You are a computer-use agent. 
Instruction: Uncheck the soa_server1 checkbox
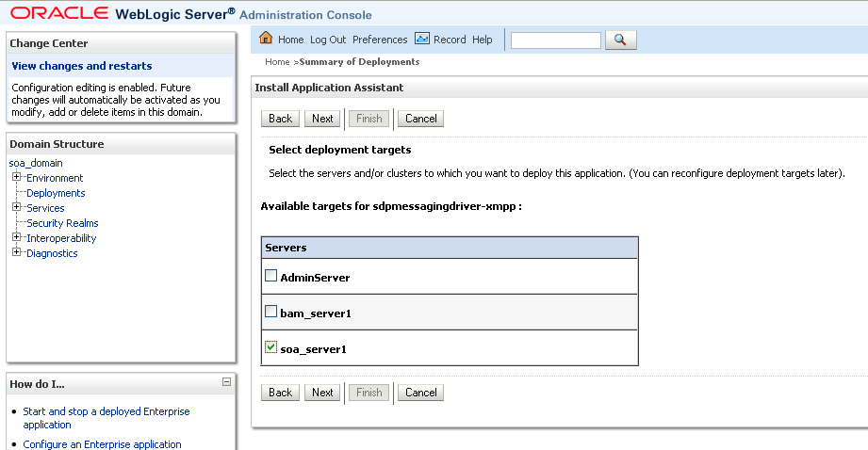coord(271,348)
